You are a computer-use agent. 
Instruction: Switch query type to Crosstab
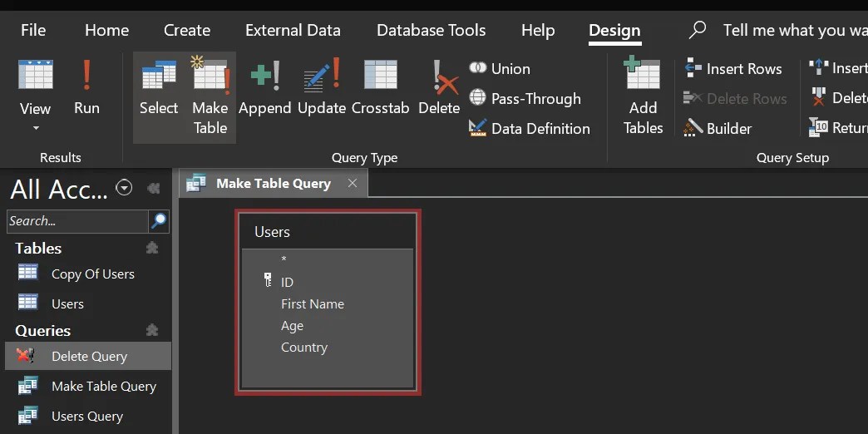[x=380, y=89]
